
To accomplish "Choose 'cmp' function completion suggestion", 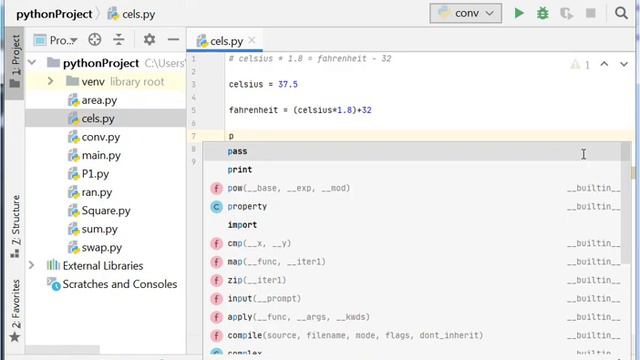I will tap(412, 243).
